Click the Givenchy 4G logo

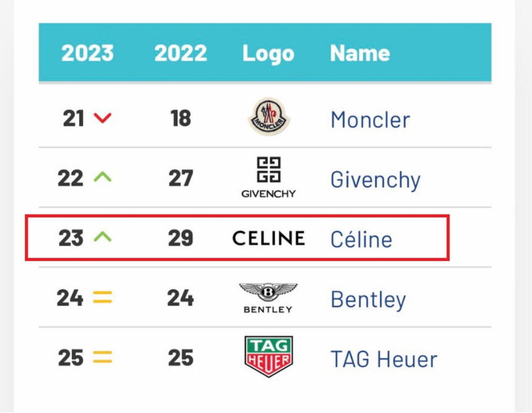(268, 177)
